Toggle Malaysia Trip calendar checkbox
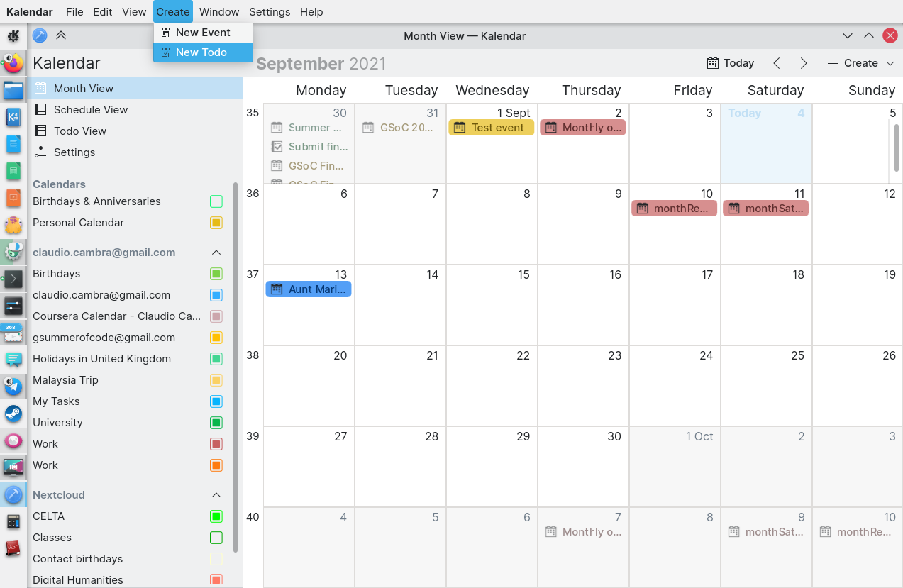 click(x=216, y=380)
